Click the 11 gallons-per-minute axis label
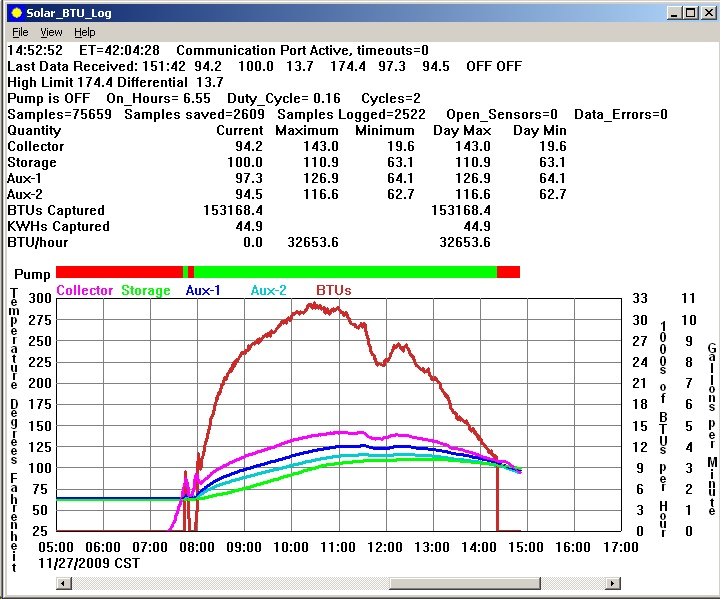 click(x=688, y=298)
